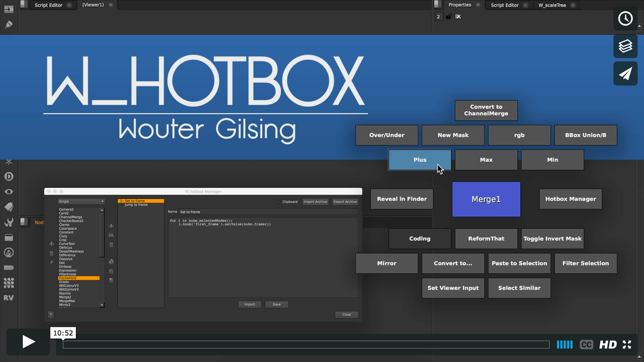The height and width of the screenshot is (362, 644).
Task: Click the circled D icon in toolbar
Action: point(9,176)
